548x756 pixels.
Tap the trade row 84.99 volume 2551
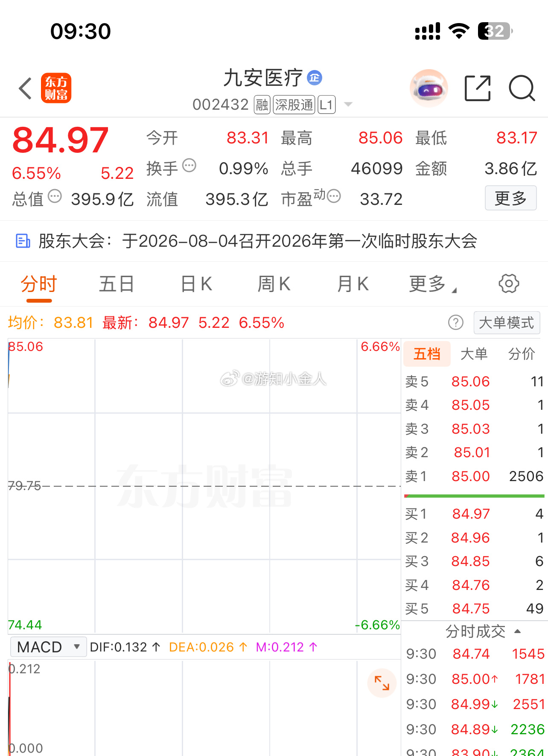point(475,704)
